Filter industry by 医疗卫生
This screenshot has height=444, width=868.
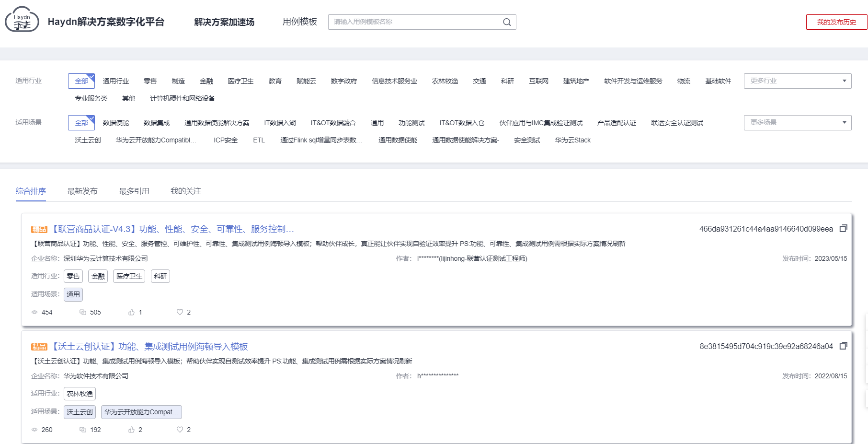pyautogui.click(x=241, y=81)
